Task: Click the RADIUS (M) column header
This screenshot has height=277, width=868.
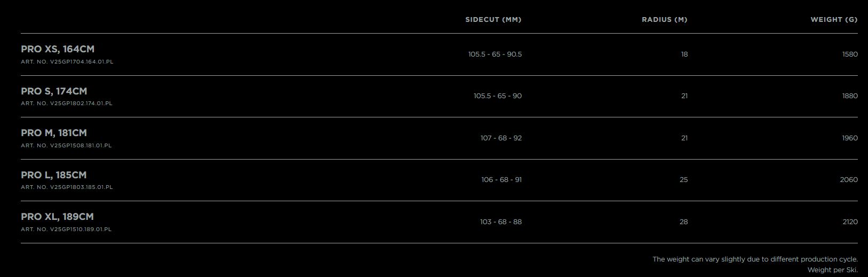Action: tap(664, 20)
